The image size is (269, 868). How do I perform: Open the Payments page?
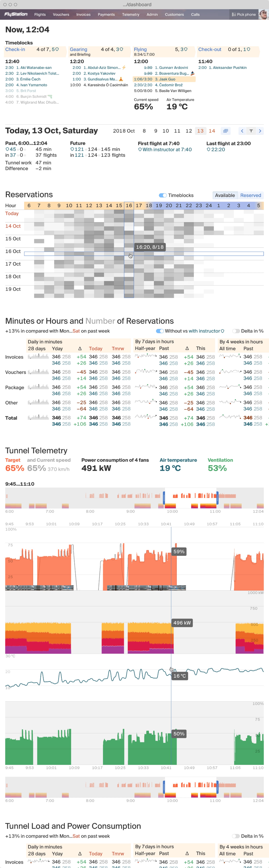tap(106, 14)
